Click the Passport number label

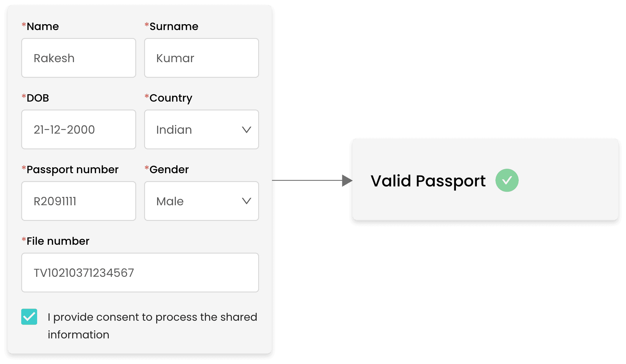coord(72,170)
